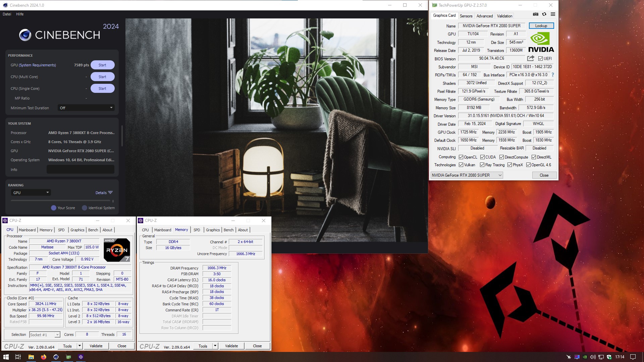Click the Cinebench logo in the left panel
The height and width of the screenshot is (362, 644).
(x=59, y=35)
